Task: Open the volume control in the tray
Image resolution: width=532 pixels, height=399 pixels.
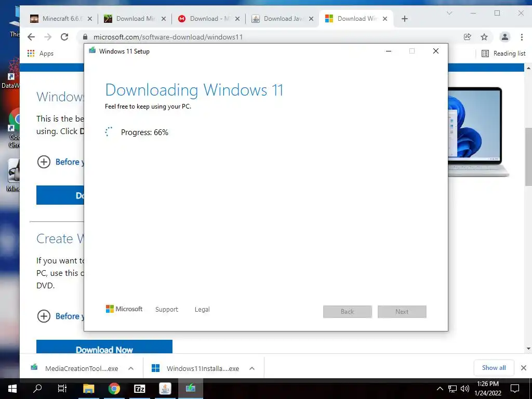Action: tap(465, 389)
